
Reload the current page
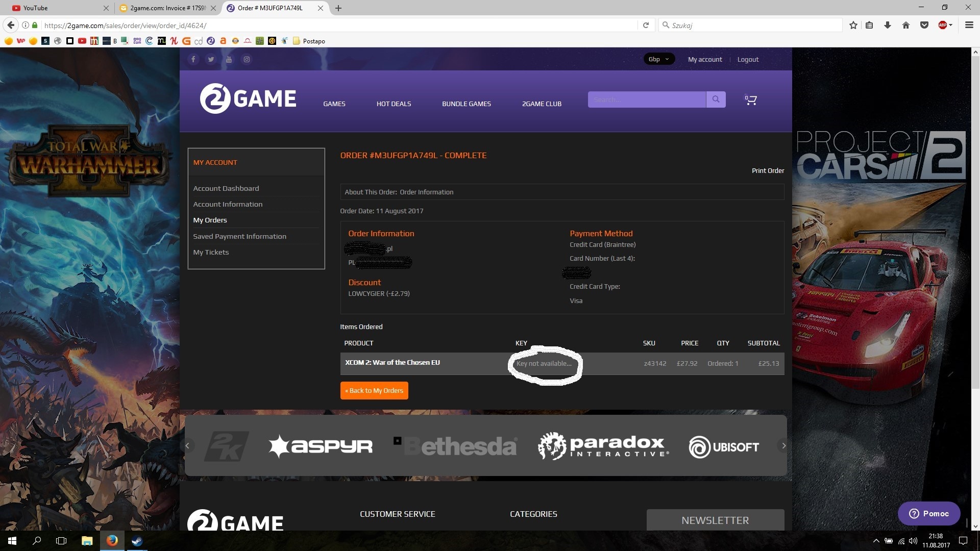click(646, 25)
